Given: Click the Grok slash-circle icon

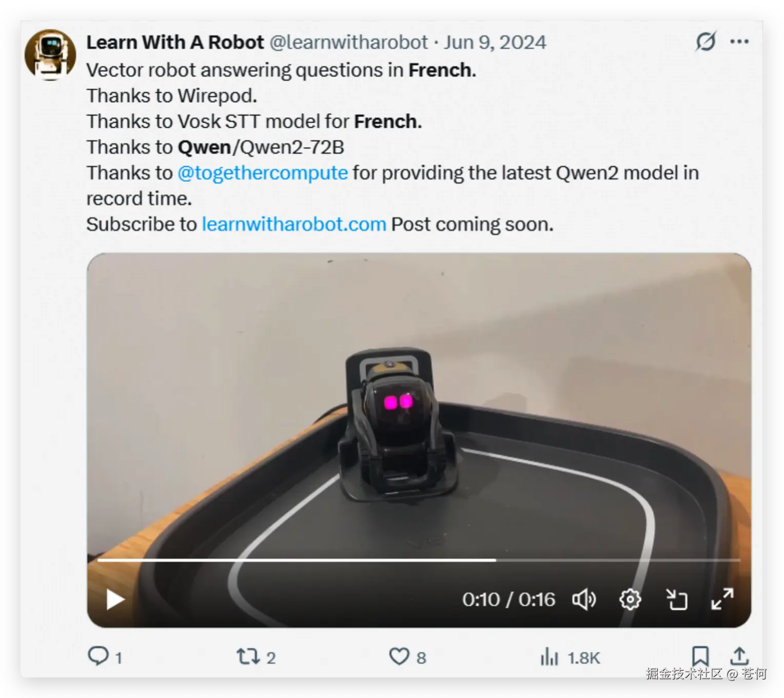Looking at the screenshot, I should [x=705, y=42].
